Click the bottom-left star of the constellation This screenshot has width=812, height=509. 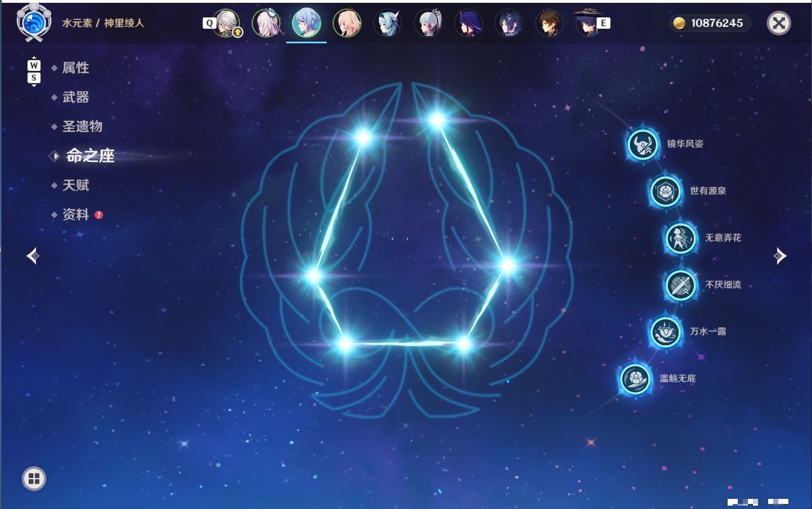(345, 343)
